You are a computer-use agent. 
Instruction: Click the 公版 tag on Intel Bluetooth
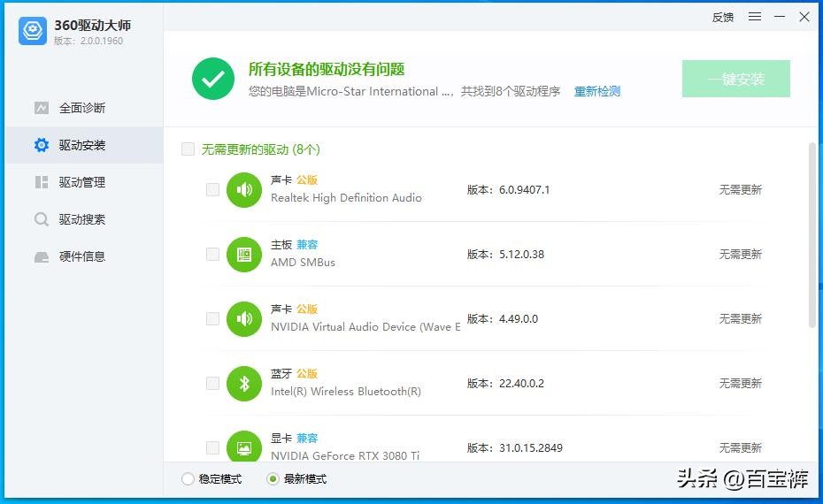click(x=307, y=373)
